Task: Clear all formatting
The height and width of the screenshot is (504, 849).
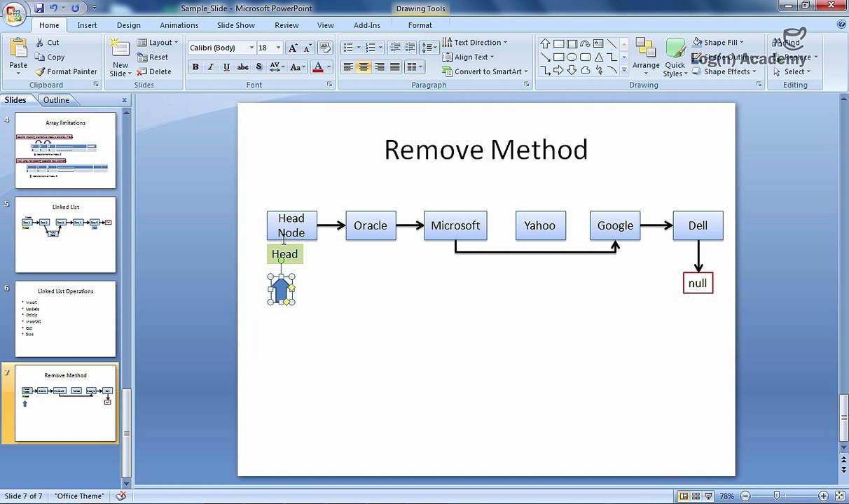Action: 324,48
